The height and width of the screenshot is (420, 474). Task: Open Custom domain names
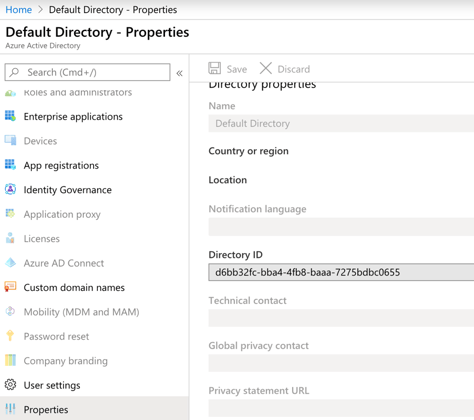click(x=74, y=287)
